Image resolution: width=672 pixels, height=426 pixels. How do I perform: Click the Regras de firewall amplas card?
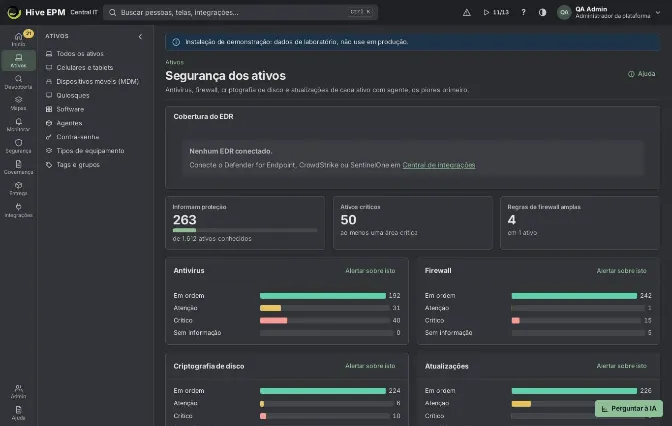pos(579,223)
